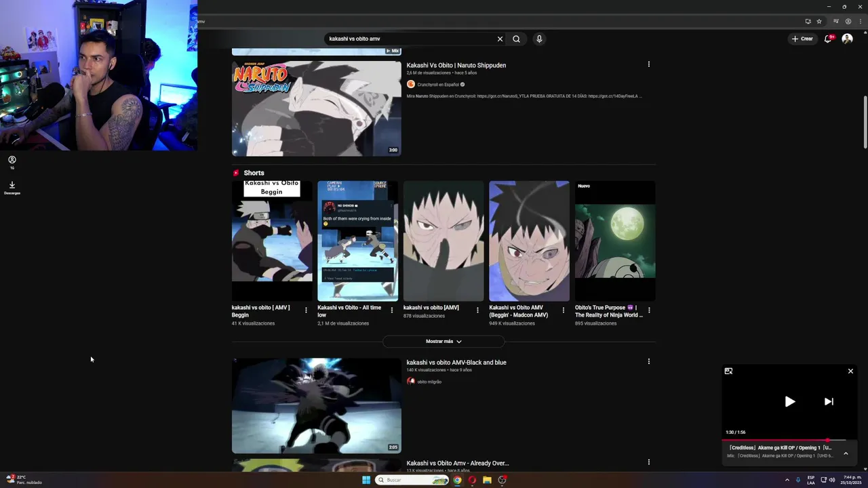Open the taskbar volume control

click(x=832, y=480)
